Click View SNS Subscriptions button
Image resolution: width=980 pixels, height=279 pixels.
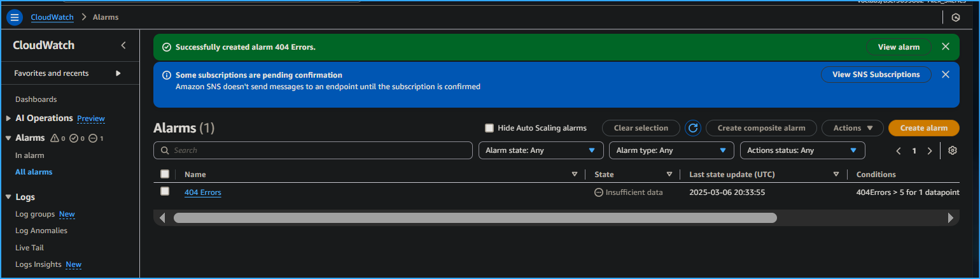click(x=876, y=75)
